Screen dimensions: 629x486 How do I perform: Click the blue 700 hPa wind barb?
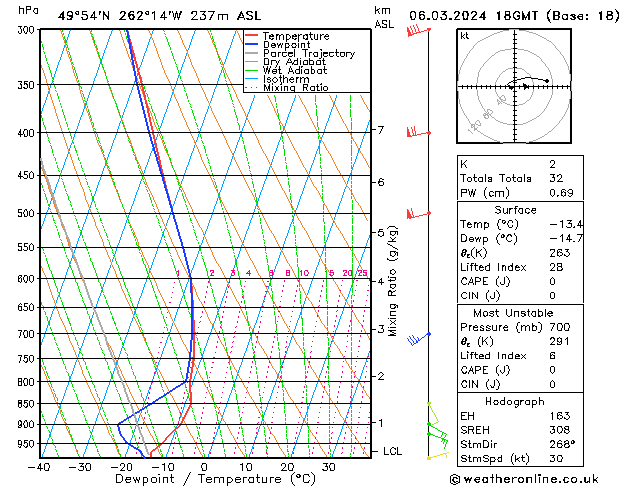tap(419, 339)
